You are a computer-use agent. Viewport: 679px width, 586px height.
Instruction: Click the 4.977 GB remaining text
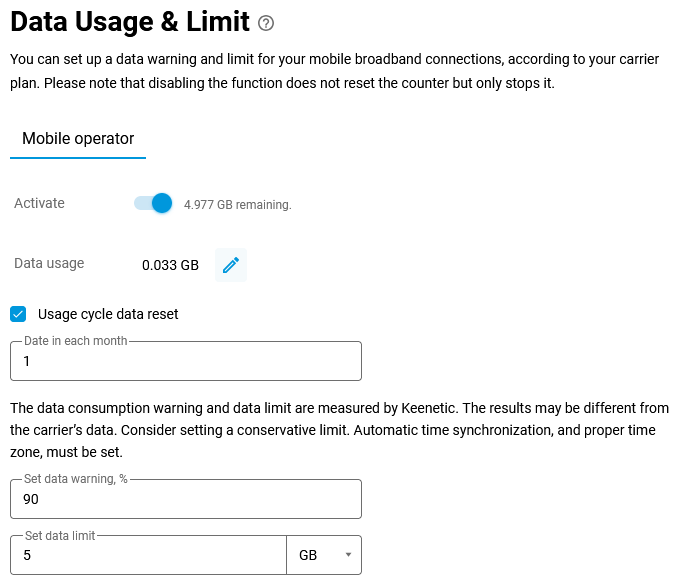pos(237,205)
